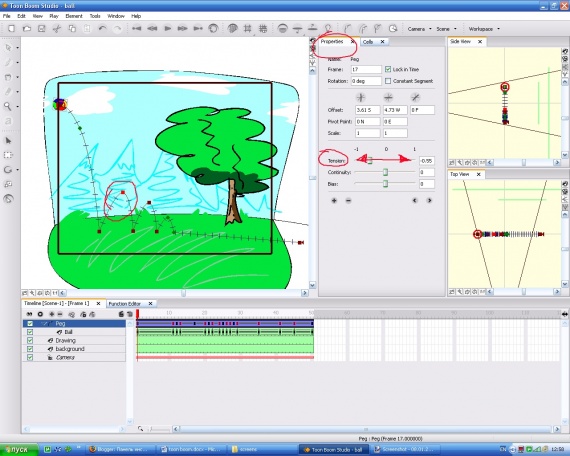Click the Save toolbar icon
570x456 pixels.
(x=42, y=29)
